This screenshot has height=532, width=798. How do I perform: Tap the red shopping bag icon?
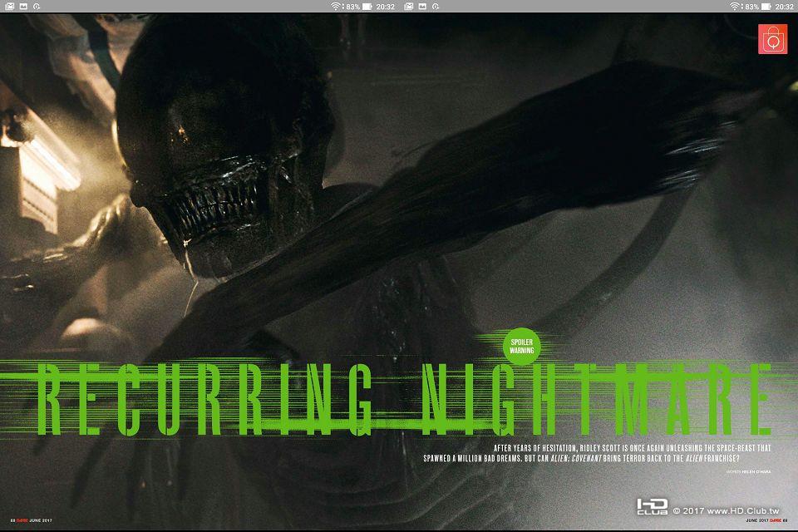[x=772, y=39]
